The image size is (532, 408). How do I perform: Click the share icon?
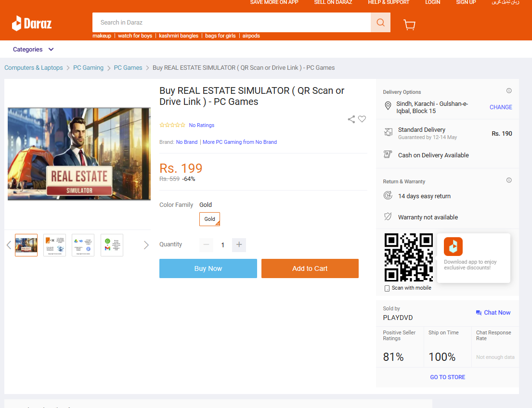[351, 119]
